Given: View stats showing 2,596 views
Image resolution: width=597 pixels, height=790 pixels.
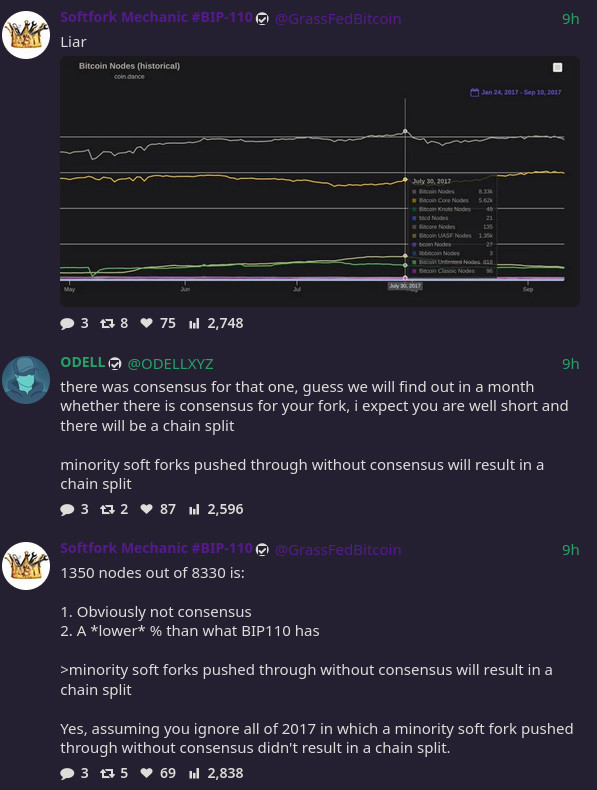Looking at the screenshot, I should tap(216, 509).
